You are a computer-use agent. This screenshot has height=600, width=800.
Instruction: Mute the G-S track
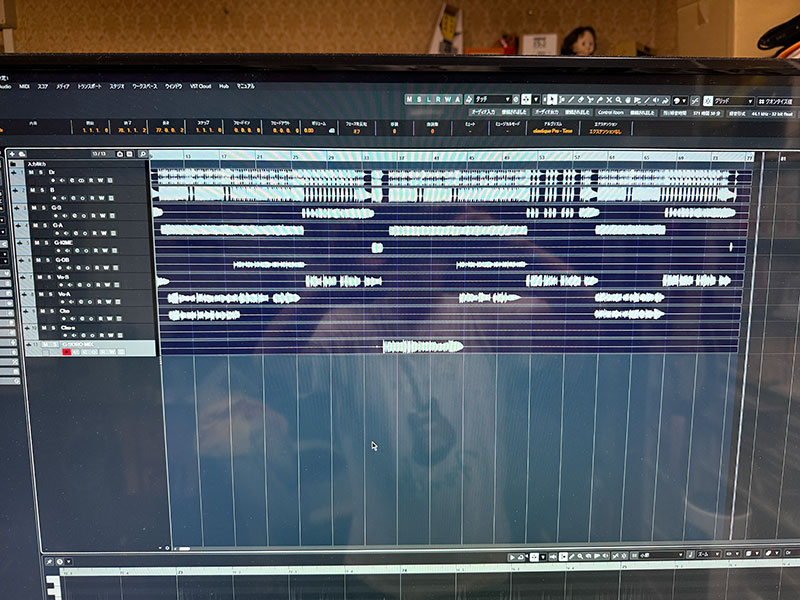pyautogui.click(x=34, y=208)
